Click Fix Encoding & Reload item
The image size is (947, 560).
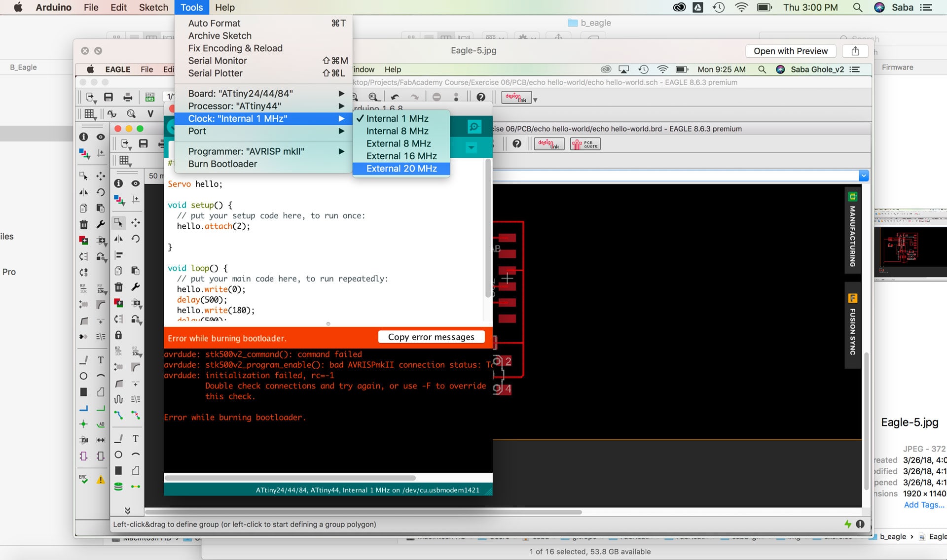coord(263,48)
